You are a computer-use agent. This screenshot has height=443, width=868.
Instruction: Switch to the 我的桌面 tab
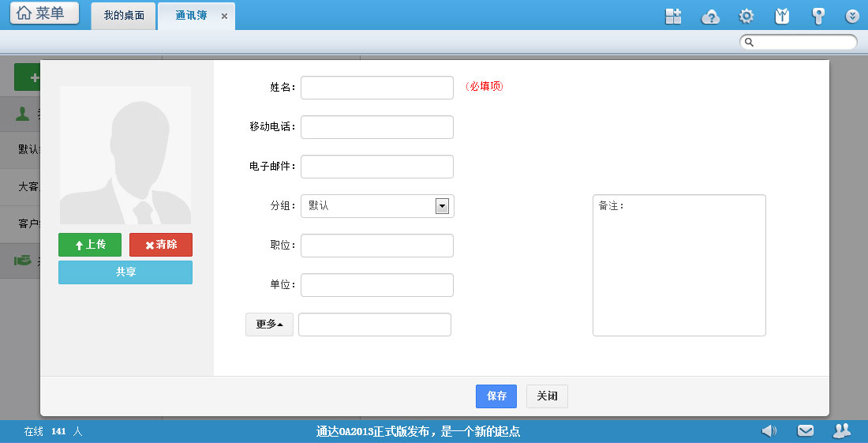click(124, 16)
